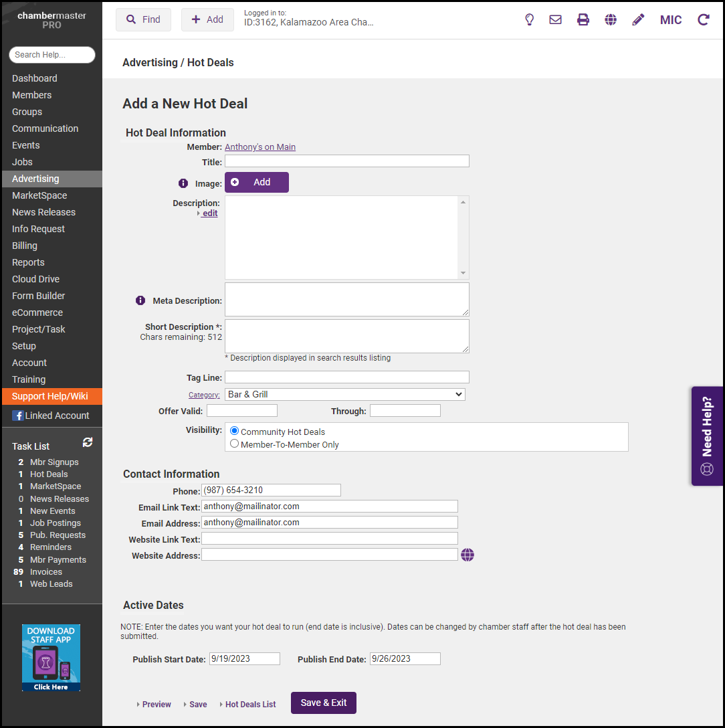Click the Download Staff App banner
725x728 pixels.
[51, 658]
